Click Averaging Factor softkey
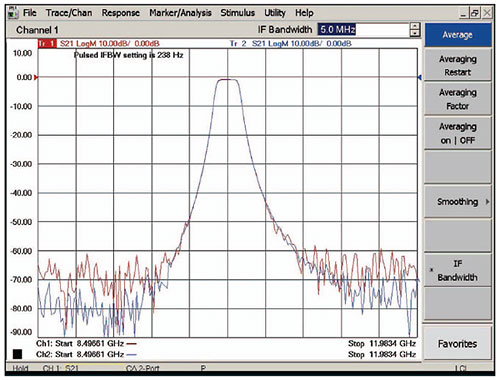The width and height of the screenshot is (500, 380). tap(458, 99)
